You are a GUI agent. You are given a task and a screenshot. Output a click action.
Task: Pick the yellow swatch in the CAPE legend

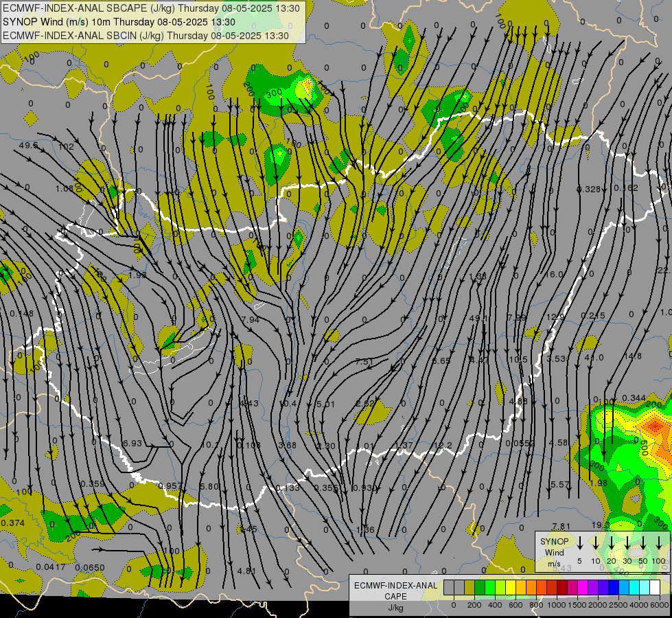pyautogui.click(x=511, y=587)
